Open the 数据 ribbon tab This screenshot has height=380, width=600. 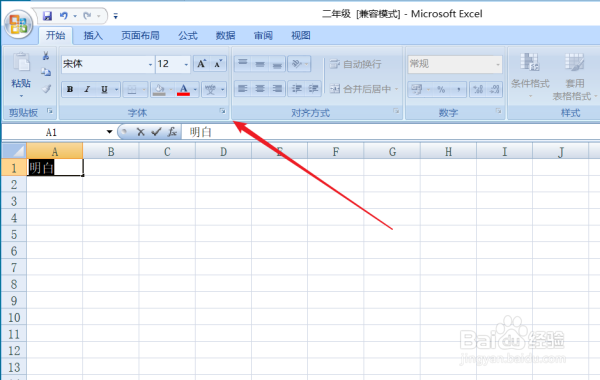coord(225,36)
